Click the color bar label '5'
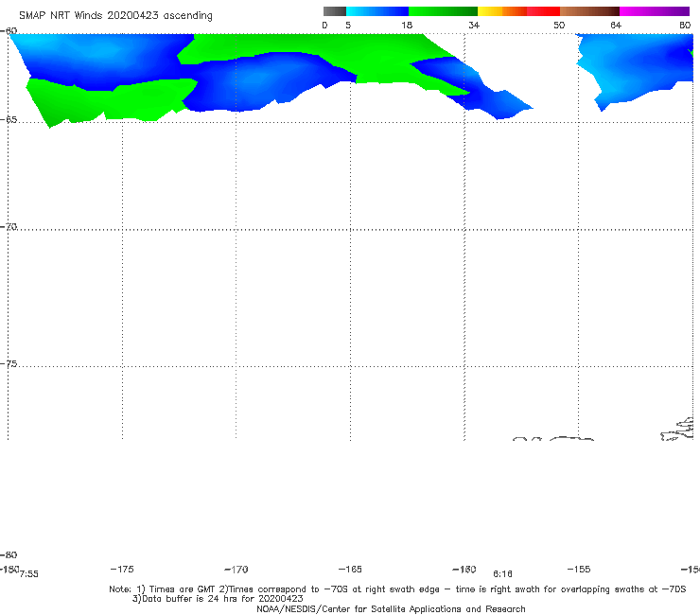 coord(348,26)
